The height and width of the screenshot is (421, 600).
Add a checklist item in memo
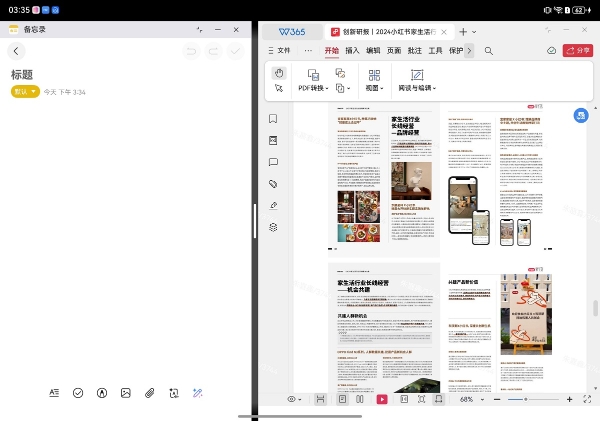[x=78, y=393]
